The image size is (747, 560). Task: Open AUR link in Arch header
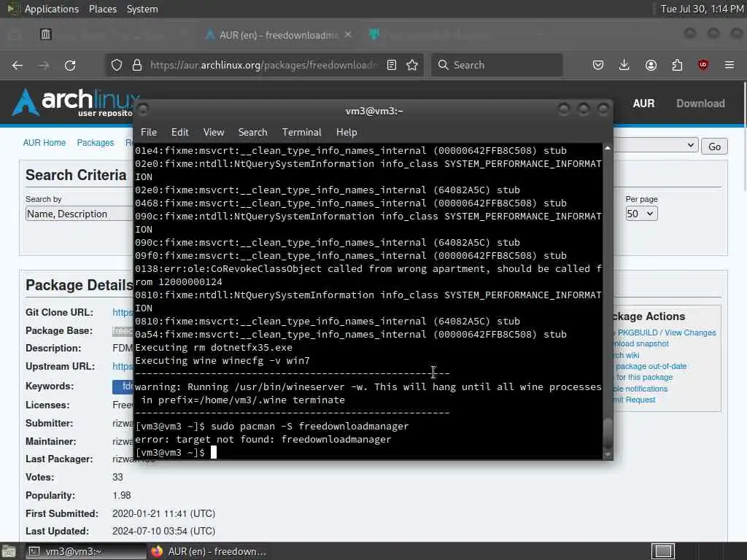[x=643, y=104]
